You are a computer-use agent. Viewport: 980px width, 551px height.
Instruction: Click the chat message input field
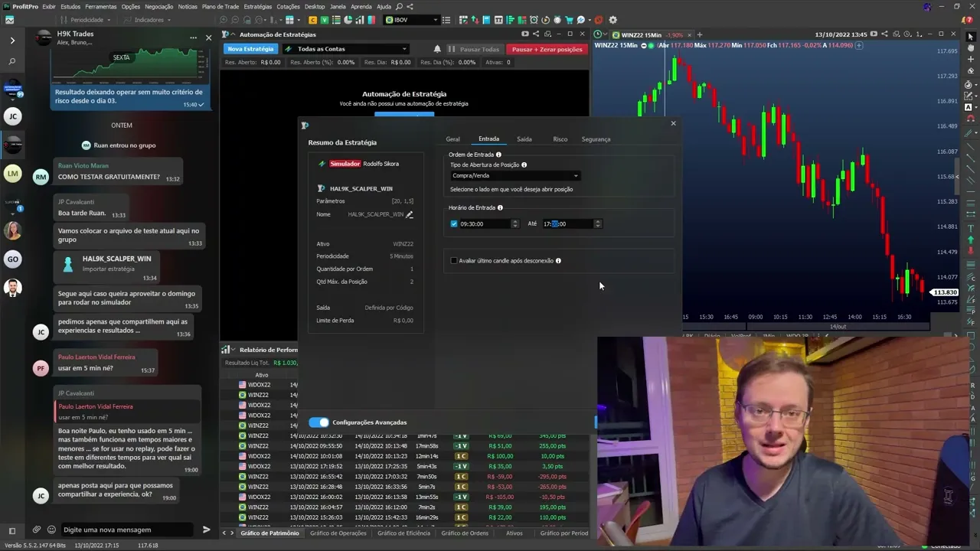[129, 530]
